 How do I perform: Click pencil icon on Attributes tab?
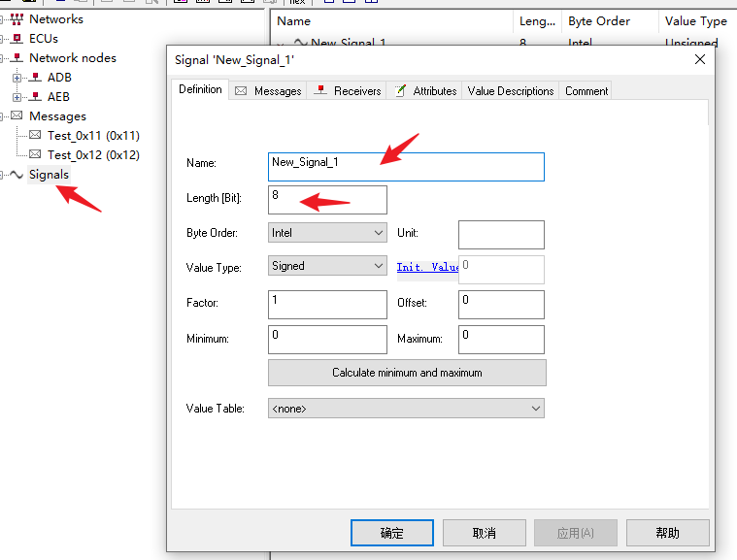click(x=400, y=90)
